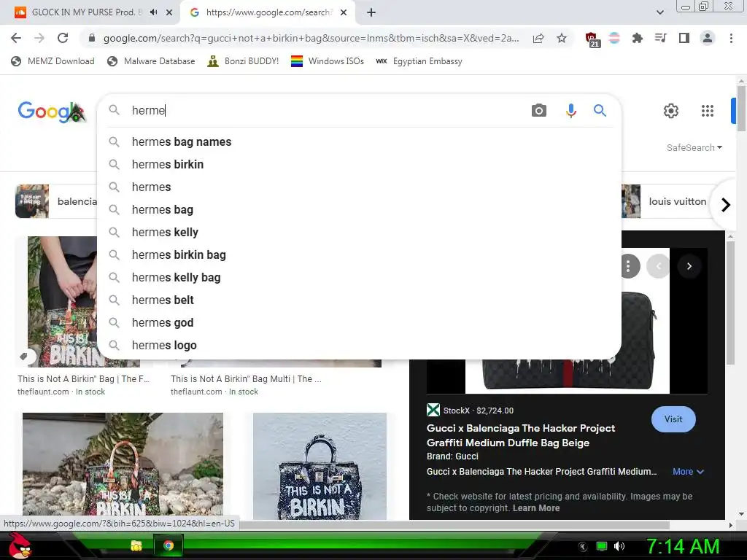The image size is (747, 560).
Task: Select suggestion hermes kelly bag
Action: point(359,278)
